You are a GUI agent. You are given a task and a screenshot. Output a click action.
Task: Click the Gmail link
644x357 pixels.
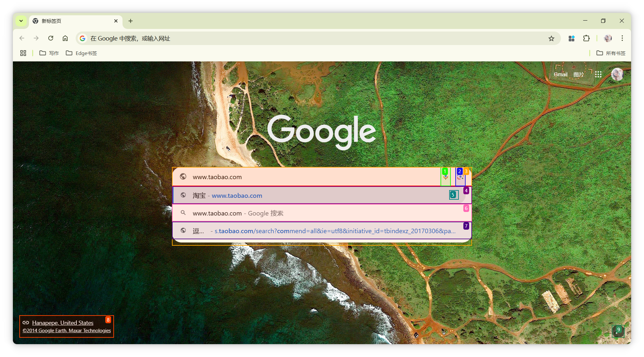coord(560,74)
